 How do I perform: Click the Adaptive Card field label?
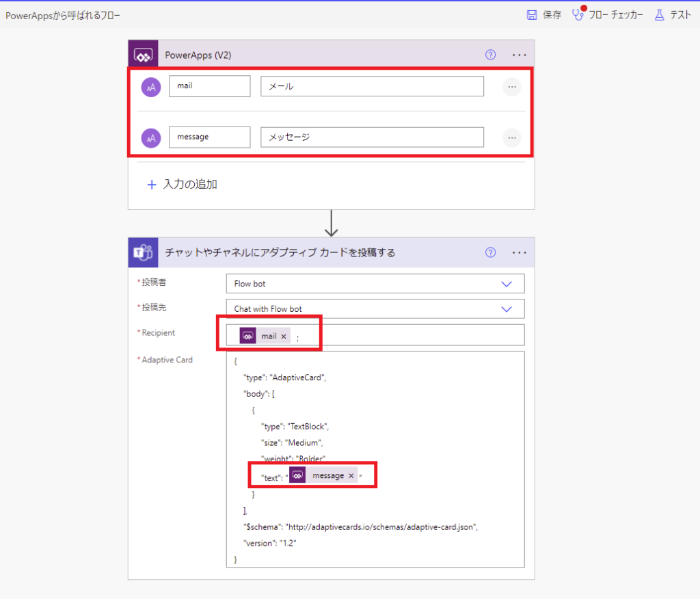tap(167, 360)
